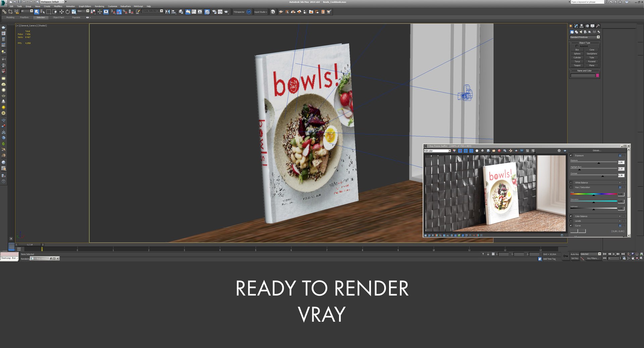Open the RGB color channel dropdown
The image size is (644, 348).
pyautogui.click(x=437, y=151)
